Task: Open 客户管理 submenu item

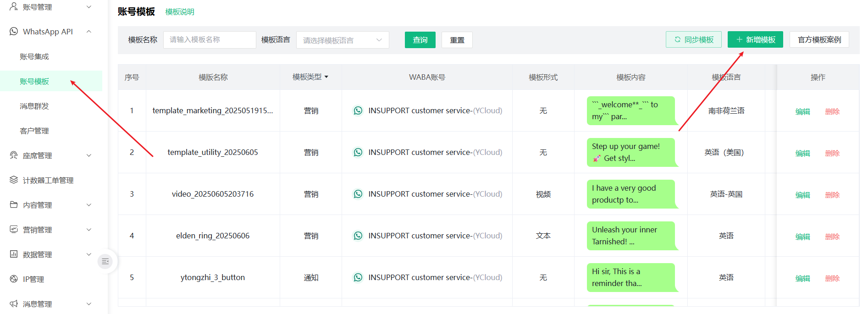Action: (34, 131)
